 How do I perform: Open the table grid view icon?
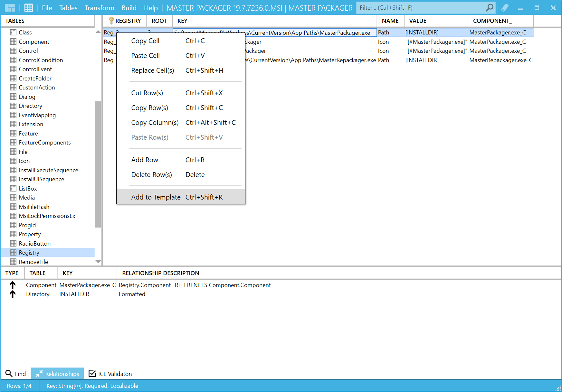(x=28, y=7)
